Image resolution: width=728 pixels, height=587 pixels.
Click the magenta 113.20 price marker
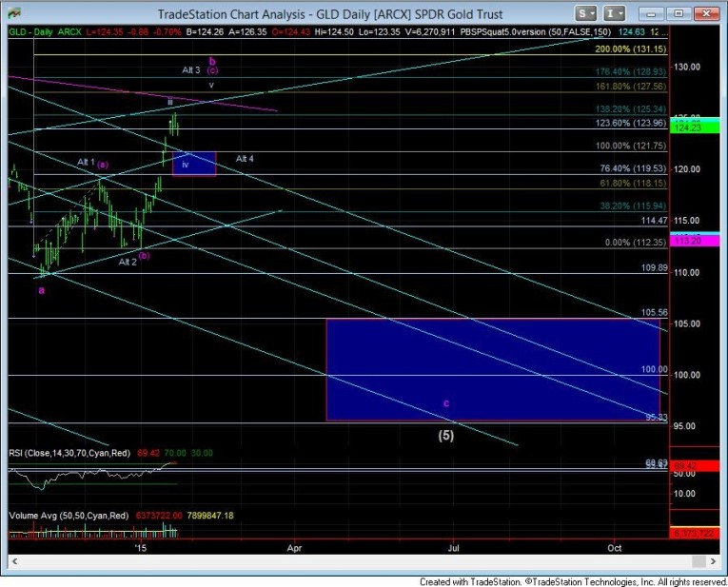pyautogui.click(x=695, y=241)
